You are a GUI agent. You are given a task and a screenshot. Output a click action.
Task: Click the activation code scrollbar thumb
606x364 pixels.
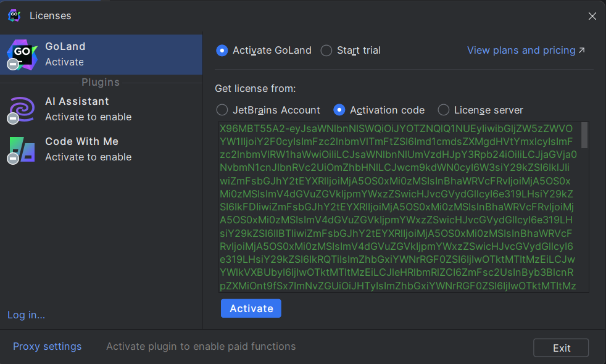(x=584, y=135)
